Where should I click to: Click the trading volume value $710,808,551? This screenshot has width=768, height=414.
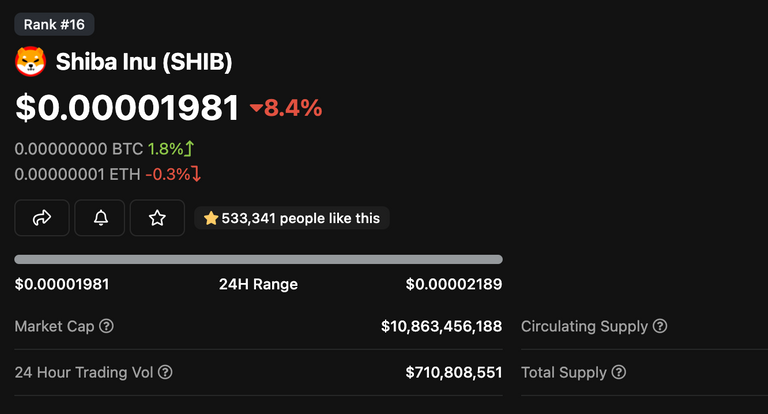coord(454,372)
